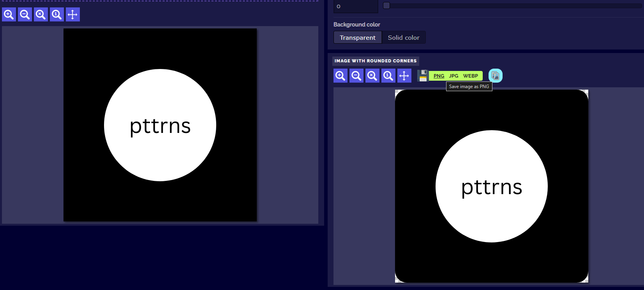Zoom out on the original image preview

[x=25, y=14]
